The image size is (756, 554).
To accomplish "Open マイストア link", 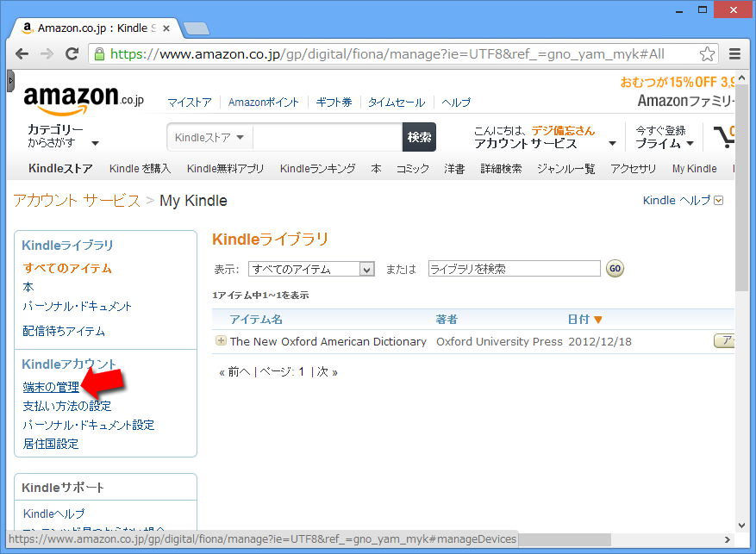I will [190, 103].
